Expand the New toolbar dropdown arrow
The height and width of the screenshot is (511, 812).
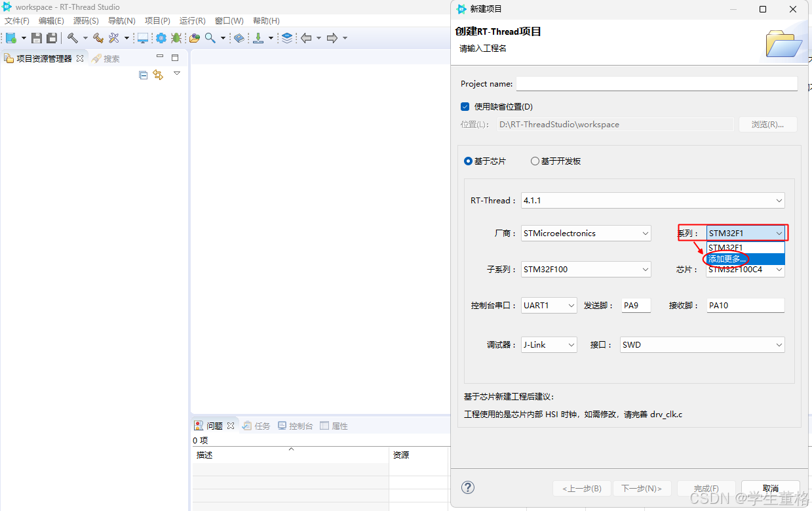click(x=24, y=38)
